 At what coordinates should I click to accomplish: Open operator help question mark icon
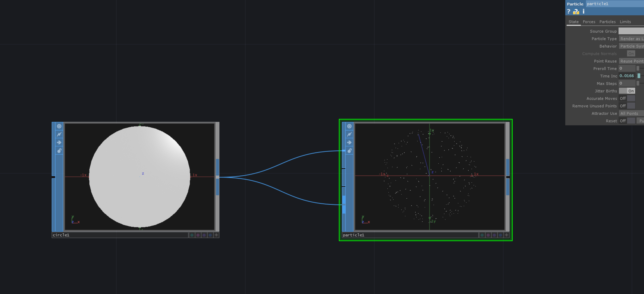(568, 12)
